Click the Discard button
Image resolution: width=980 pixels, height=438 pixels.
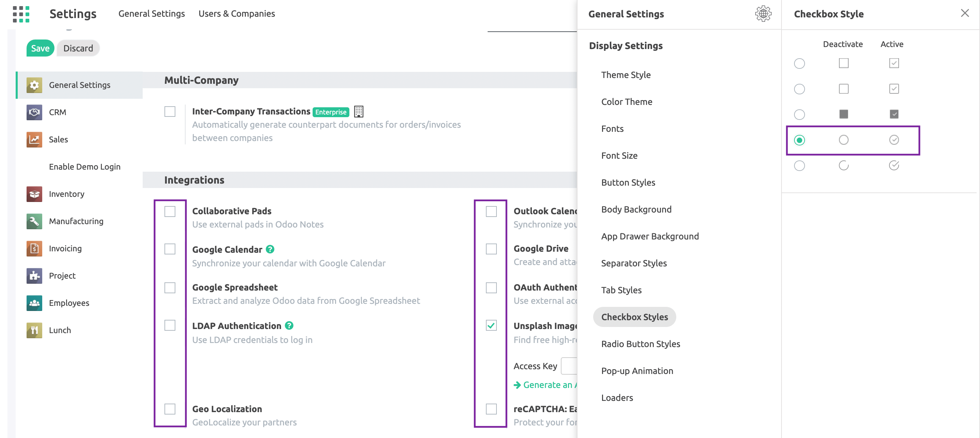coord(78,48)
